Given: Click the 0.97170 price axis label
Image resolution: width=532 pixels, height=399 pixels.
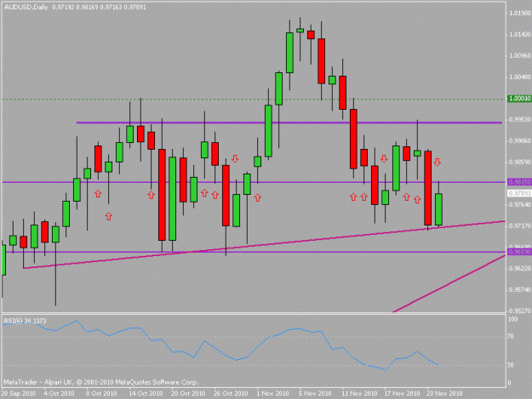Looking at the screenshot, I should (x=519, y=225).
